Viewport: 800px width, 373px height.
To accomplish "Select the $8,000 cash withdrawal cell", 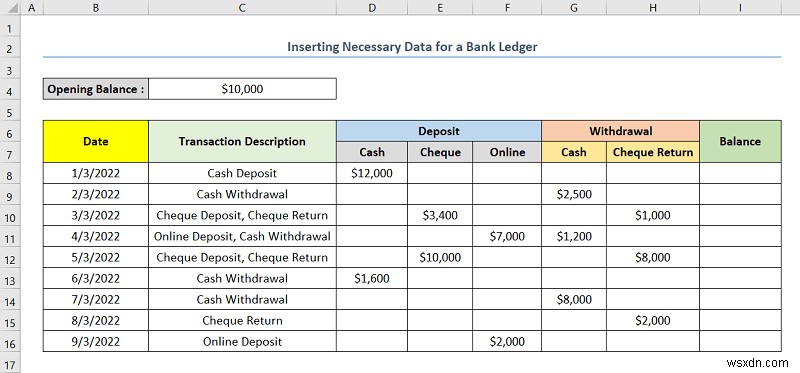I will 574,299.
